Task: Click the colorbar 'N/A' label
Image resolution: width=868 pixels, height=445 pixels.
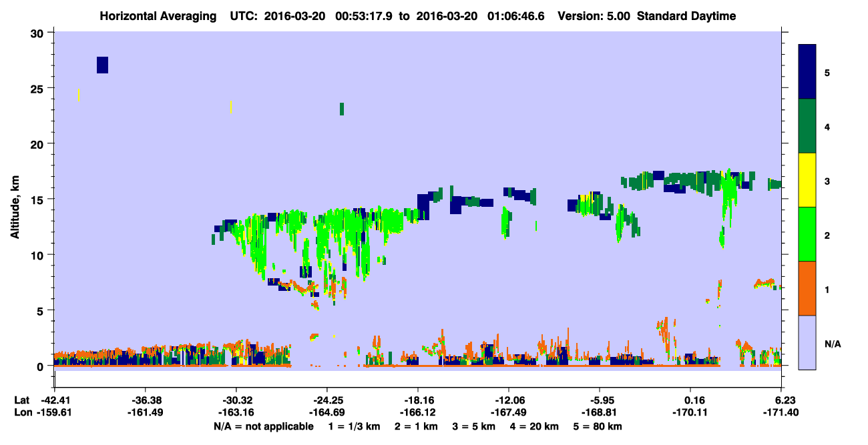Action: [x=833, y=344]
